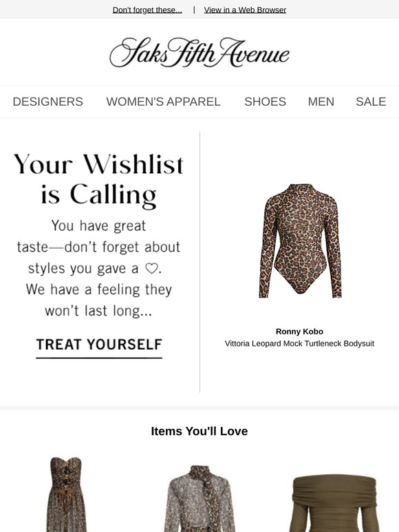Viewport: 399px width, 532px height.
Task: Click 'You have great taste' paragraph text
Action: point(98,268)
